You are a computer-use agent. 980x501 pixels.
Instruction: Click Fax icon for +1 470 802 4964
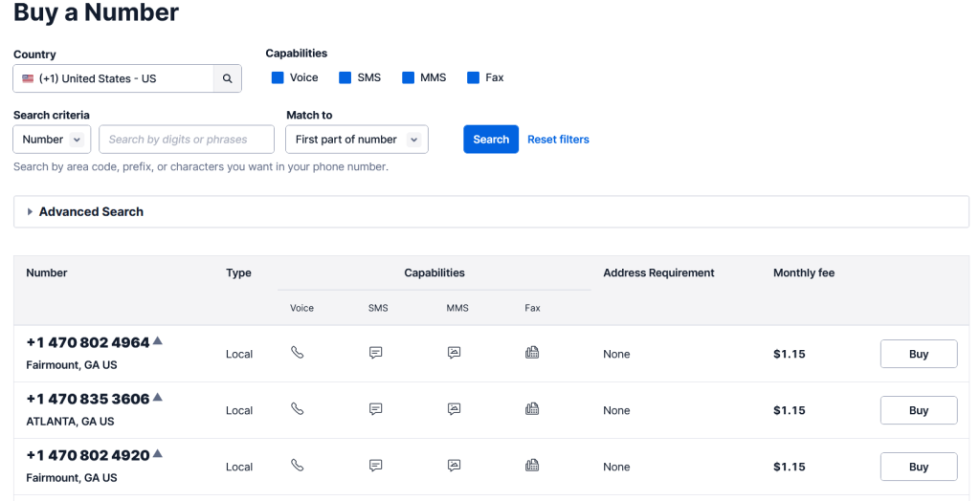pyautogui.click(x=532, y=352)
